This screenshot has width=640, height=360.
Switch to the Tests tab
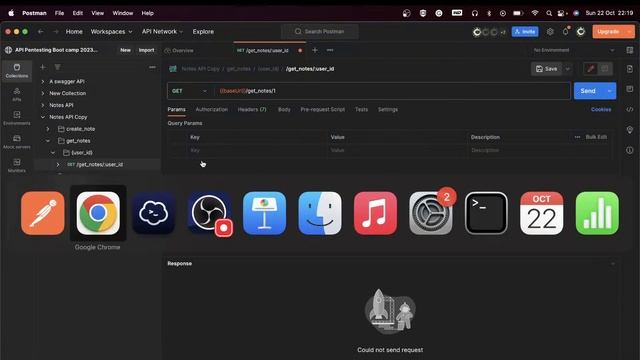pyautogui.click(x=361, y=109)
